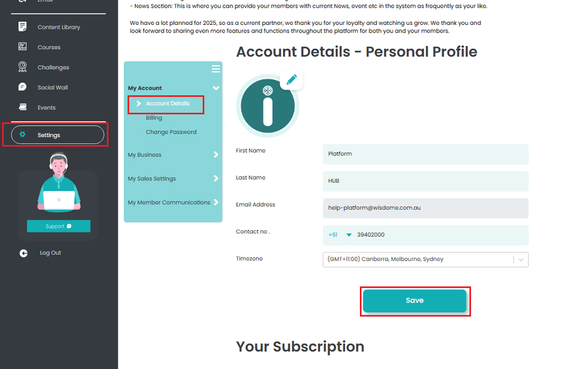The width and height of the screenshot is (588, 369).
Task: Click the Content Library sidebar icon
Action: point(23,27)
